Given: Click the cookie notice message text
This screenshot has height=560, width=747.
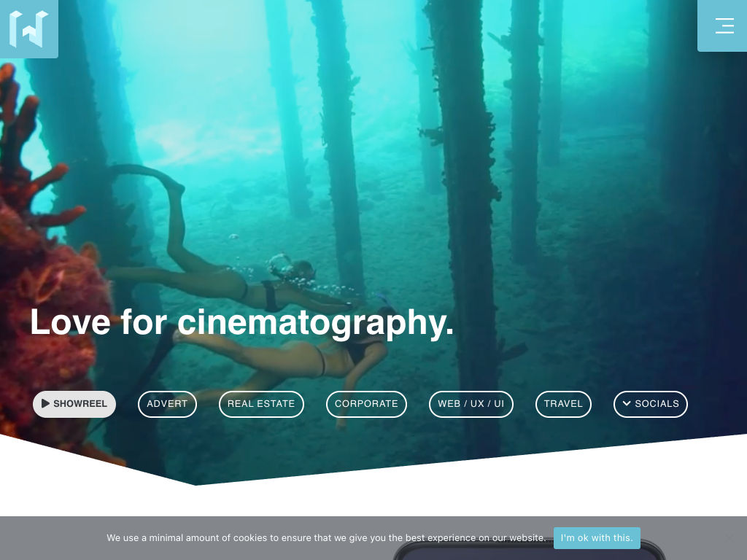Looking at the screenshot, I should [325, 538].
